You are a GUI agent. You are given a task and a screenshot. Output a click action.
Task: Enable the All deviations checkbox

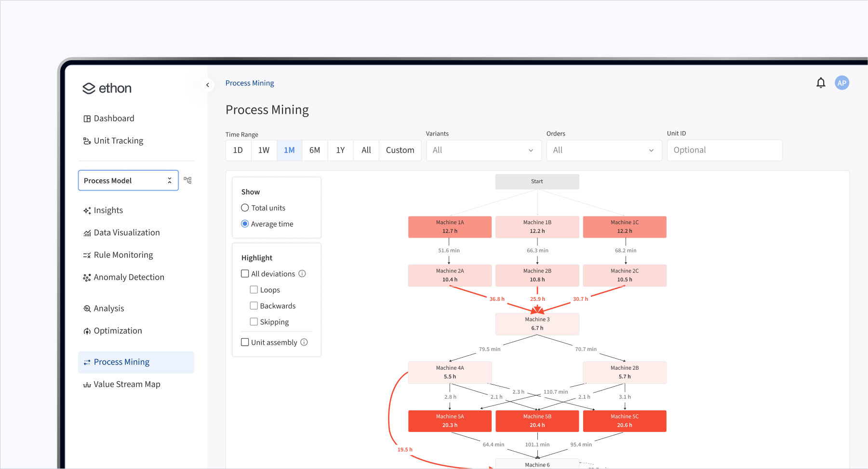245,273
